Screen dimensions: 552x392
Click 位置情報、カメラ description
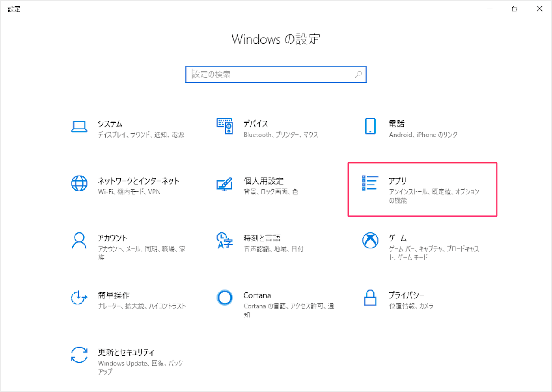tap(411, 306)
